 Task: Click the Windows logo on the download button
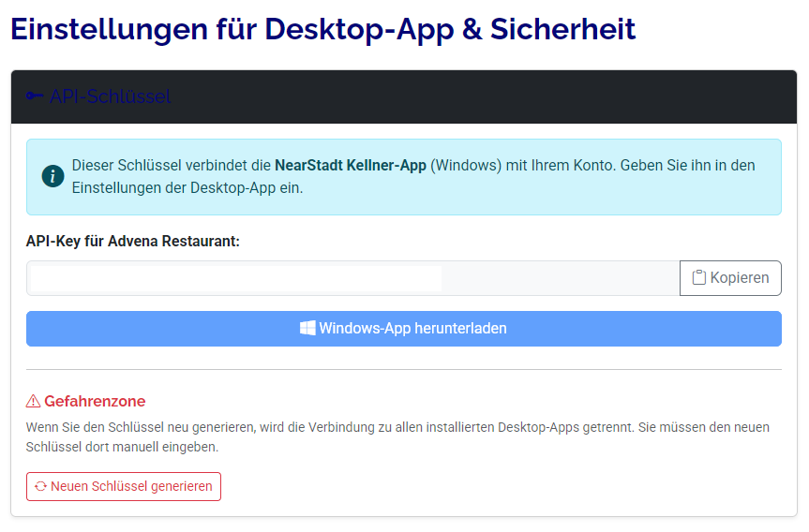307,329
